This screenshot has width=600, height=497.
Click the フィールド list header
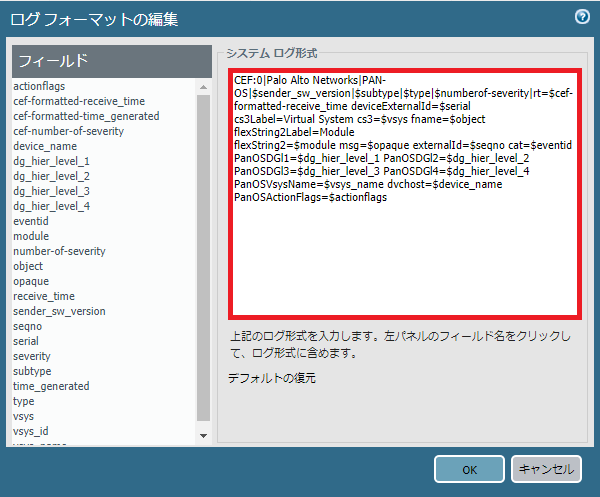pos(112,61)
